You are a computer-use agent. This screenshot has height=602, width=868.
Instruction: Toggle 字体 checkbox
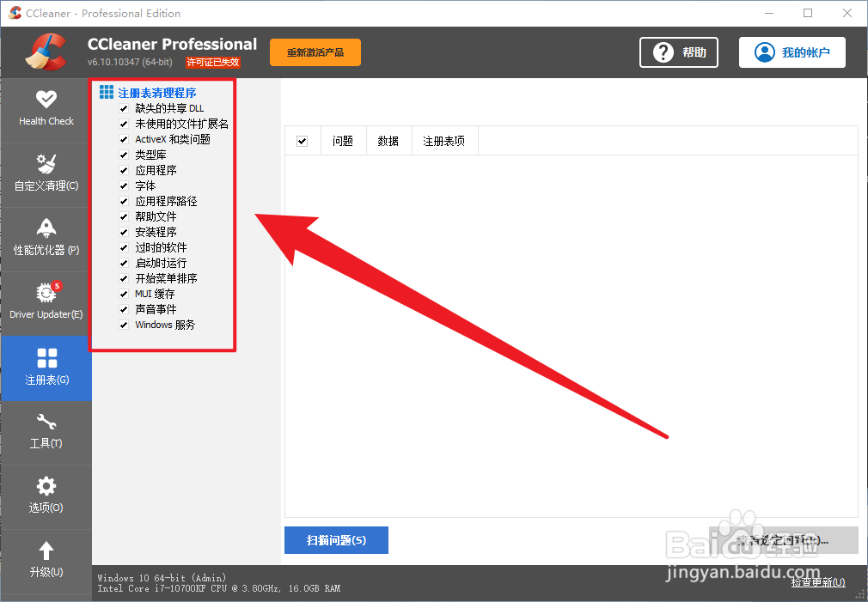point(124,185)
